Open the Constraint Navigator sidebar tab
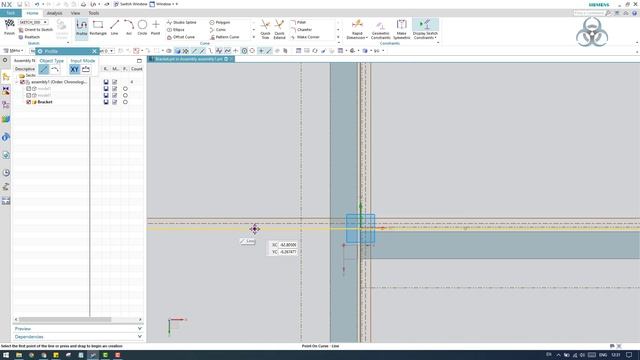Image resolution: width=640 pixels, height=360 pixels. click(x=6, y=91)
